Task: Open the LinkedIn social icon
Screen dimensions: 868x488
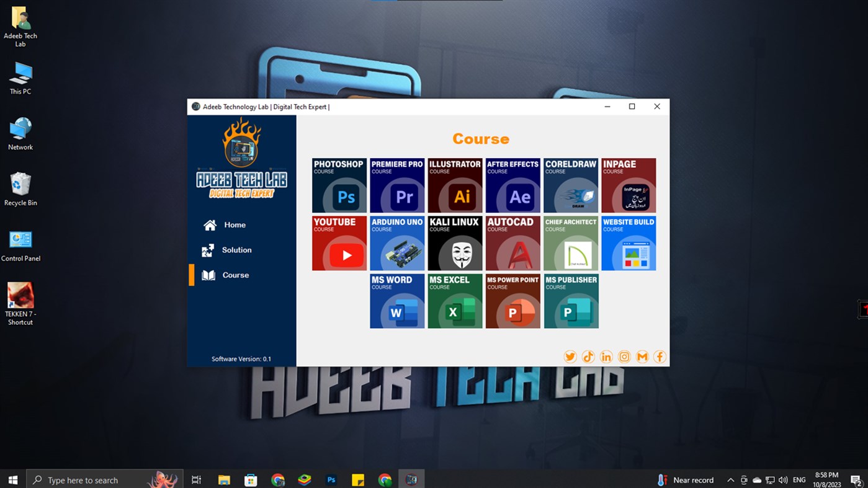Action: point(606,357)
